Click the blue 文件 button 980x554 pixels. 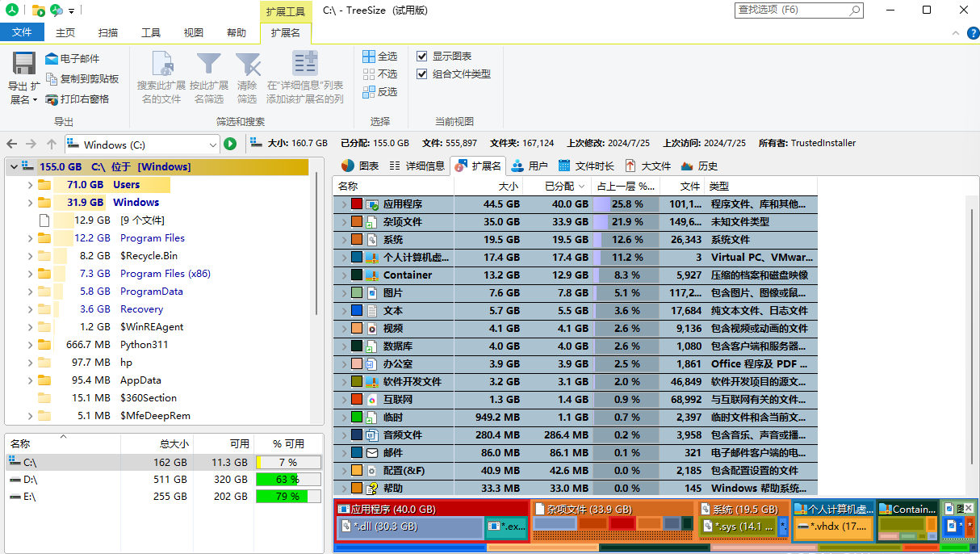pos(22,32)
